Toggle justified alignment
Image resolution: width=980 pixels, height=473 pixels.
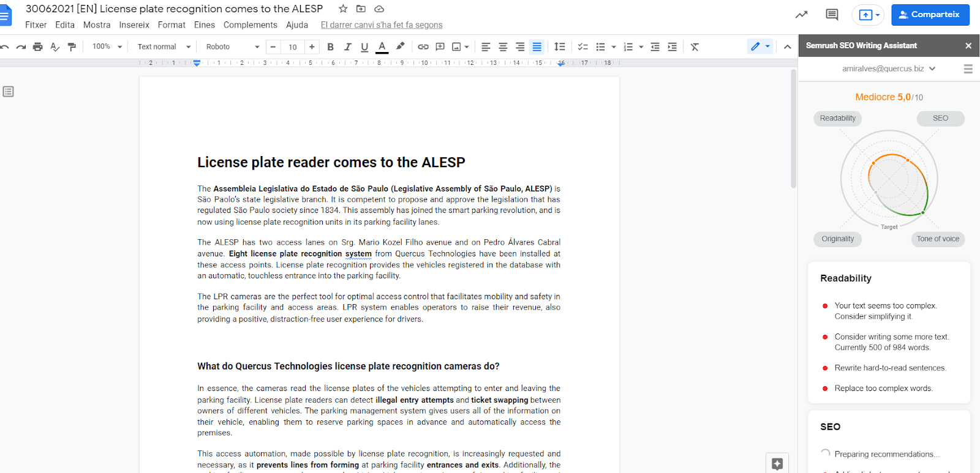(537, 47)
